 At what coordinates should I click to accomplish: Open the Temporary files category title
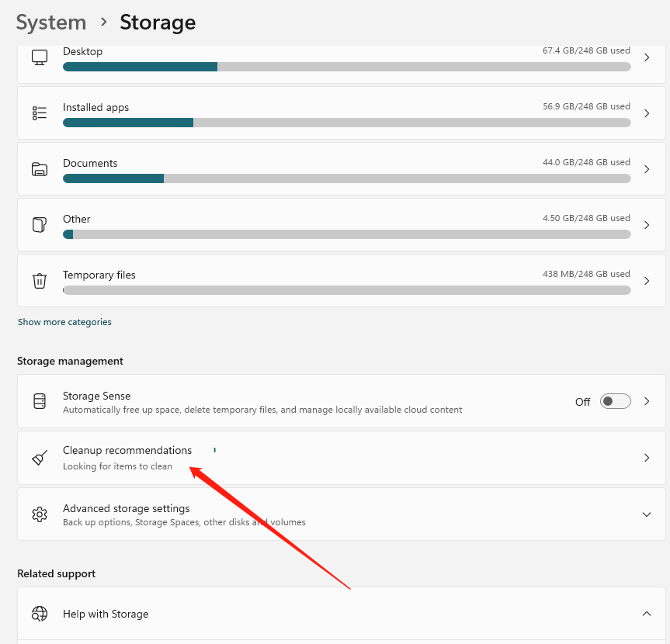[x=99, y=275]
